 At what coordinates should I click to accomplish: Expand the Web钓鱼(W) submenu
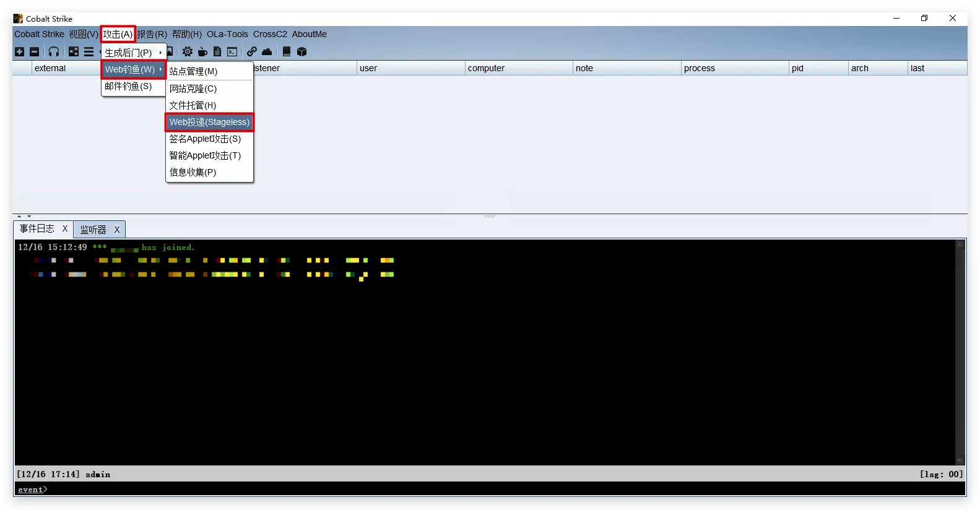click(132, 69)
